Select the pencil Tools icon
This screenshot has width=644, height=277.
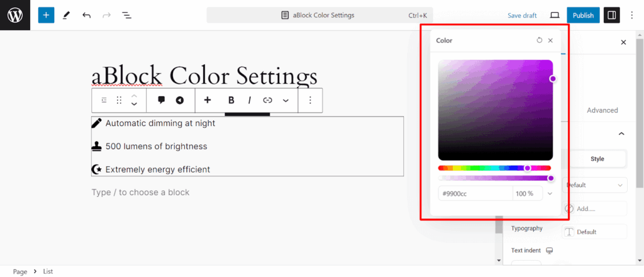[66, 15]
